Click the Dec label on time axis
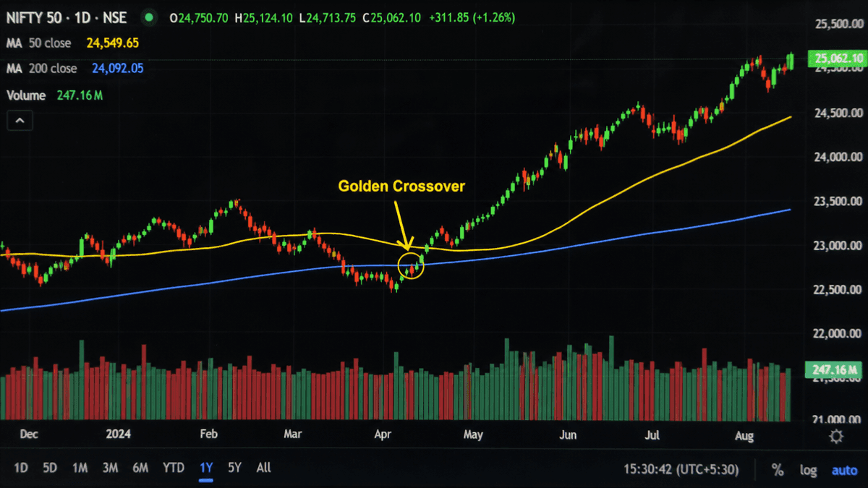 coord(29,435)
